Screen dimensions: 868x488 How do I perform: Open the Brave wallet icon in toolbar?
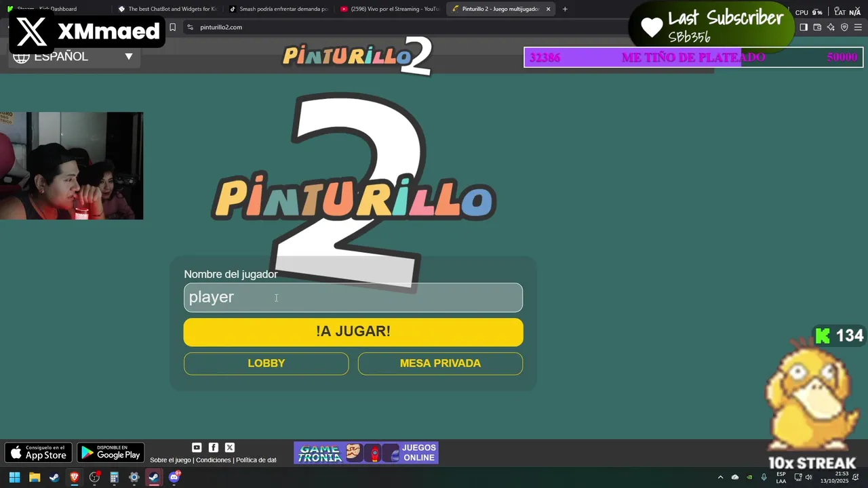(x=817, y=27)
